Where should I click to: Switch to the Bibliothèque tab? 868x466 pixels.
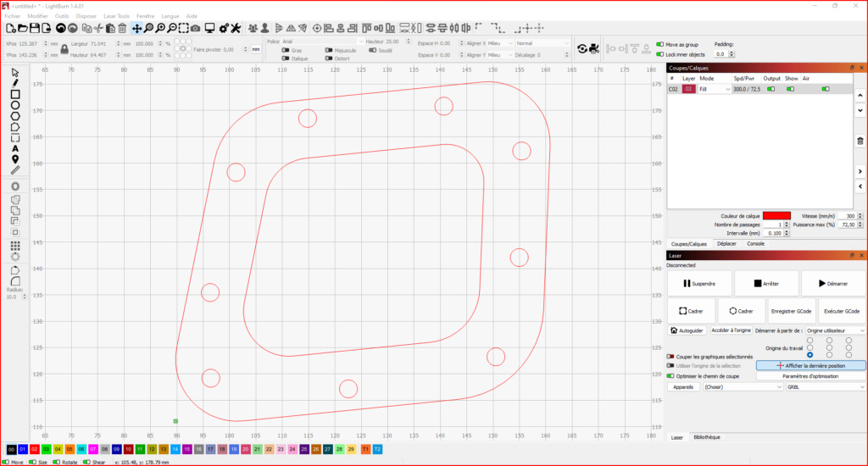(x=707, y=437)
